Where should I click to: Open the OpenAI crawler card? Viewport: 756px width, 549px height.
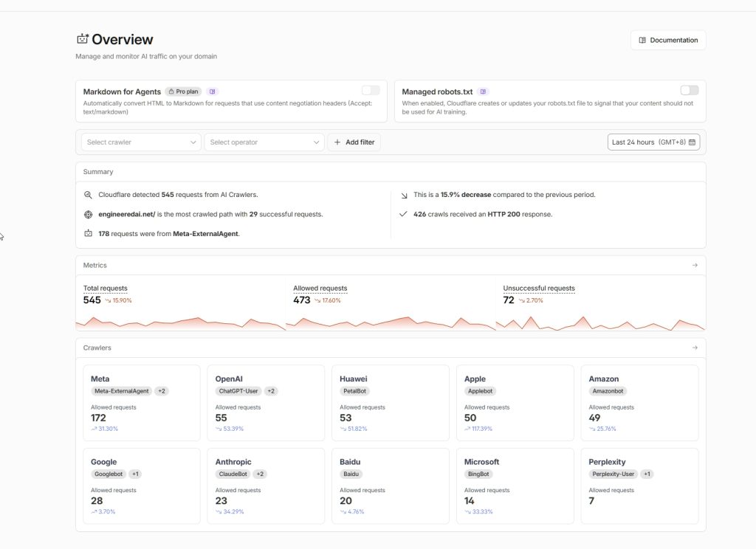(266, 403)
